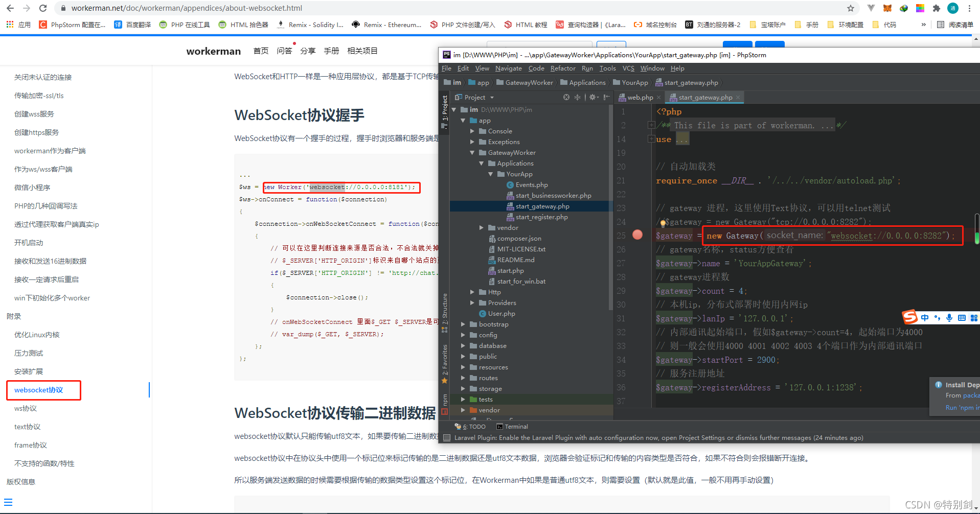980x514 pixels.
Task: Click the browser back arrow
Action: [10, 8]
